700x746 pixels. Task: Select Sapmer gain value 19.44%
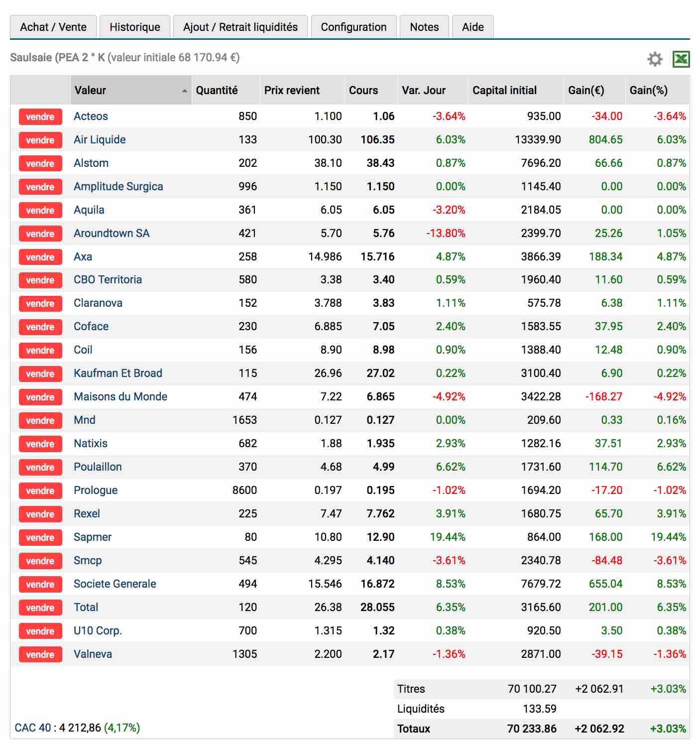pos(668,537)
